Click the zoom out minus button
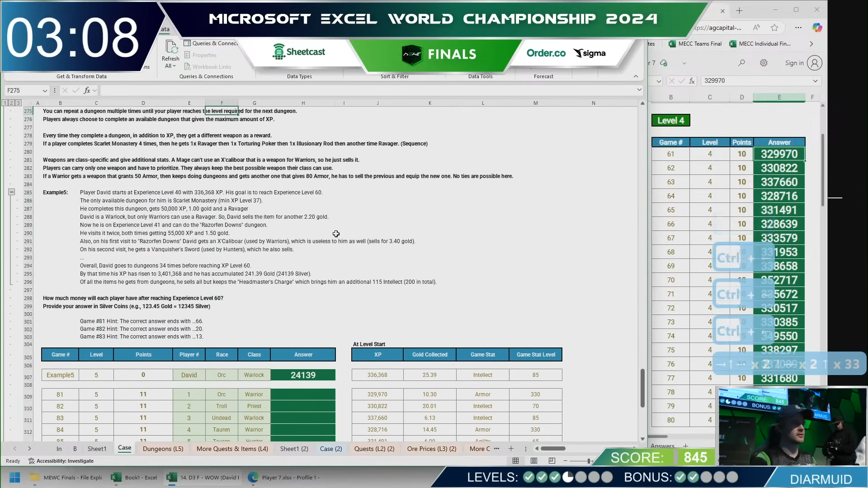 tap(565, 461)
